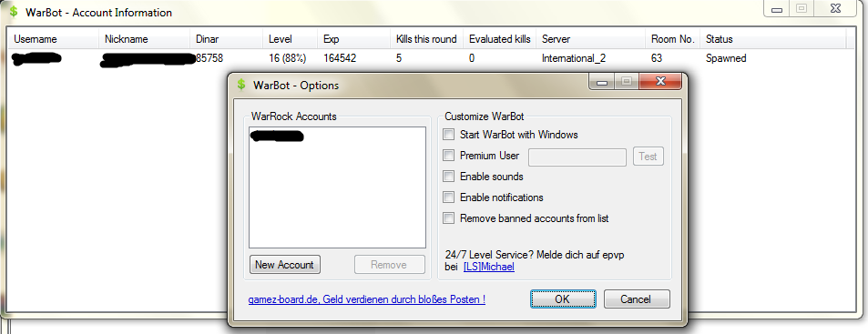
Task: Toggle the Enable sounds checkbox
Action: [x=448, y=177]
